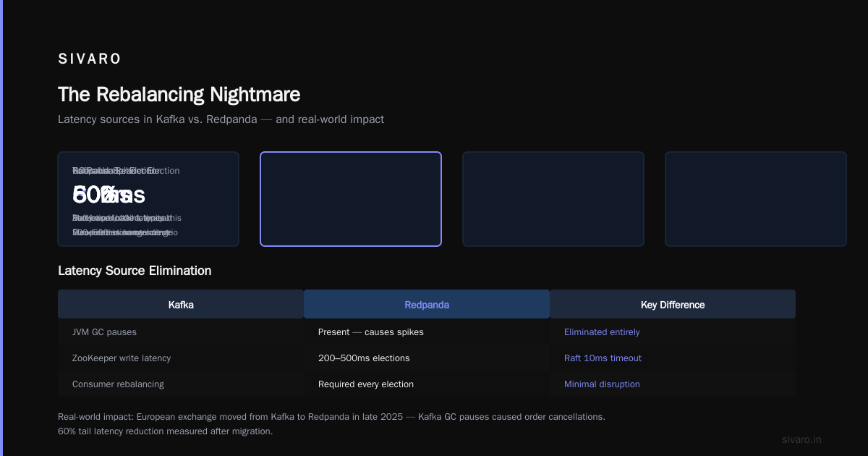The image size is (868, 456).
Task: Click the "Present — causes spikes" cell
Action: (427, 332)
